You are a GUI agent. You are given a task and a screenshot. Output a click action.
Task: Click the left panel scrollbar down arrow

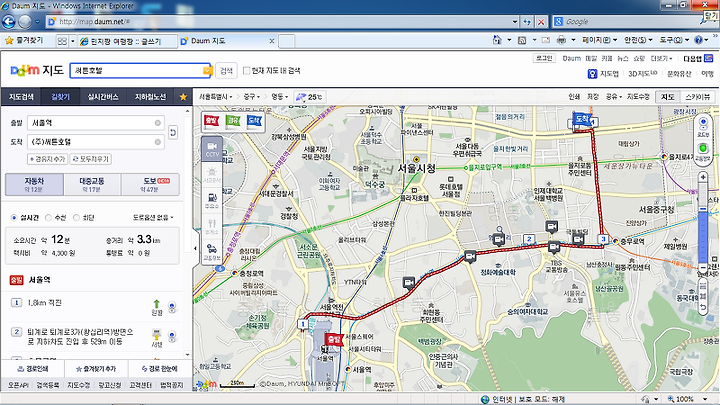(x=187, y=354)
